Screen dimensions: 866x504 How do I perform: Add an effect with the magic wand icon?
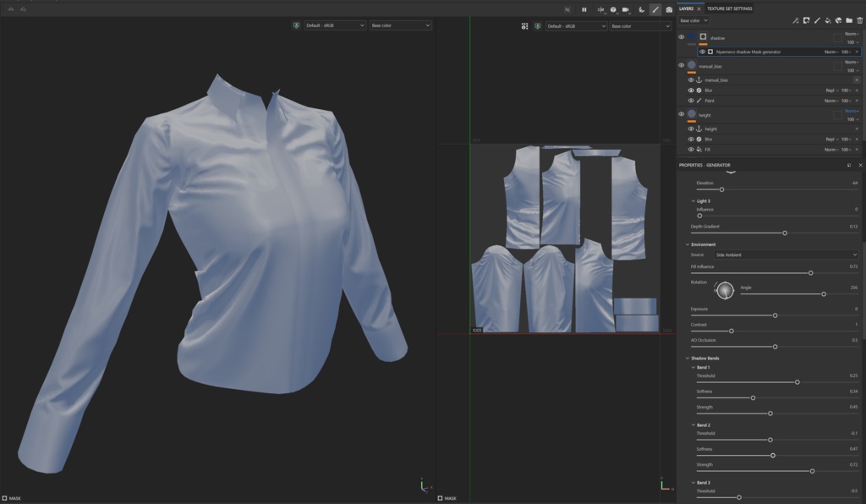[x=795, y=20]
